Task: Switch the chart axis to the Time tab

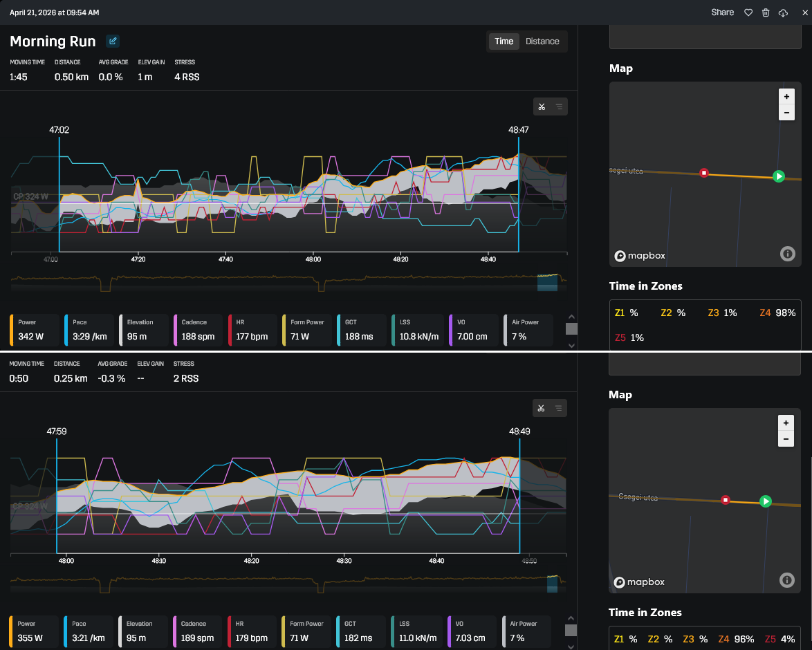Action: 504,41
